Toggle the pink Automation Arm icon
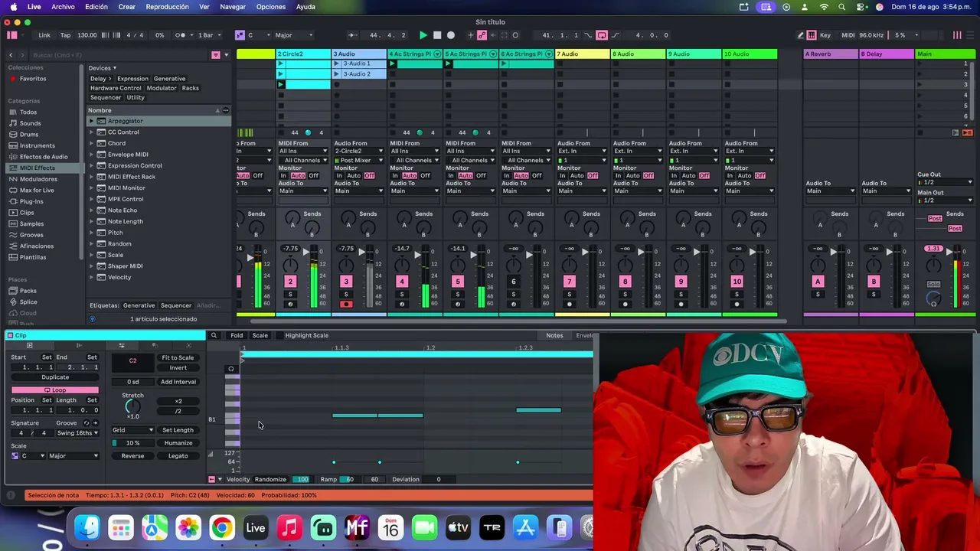This screenshot has width=980, height=551. click(482, 35)
